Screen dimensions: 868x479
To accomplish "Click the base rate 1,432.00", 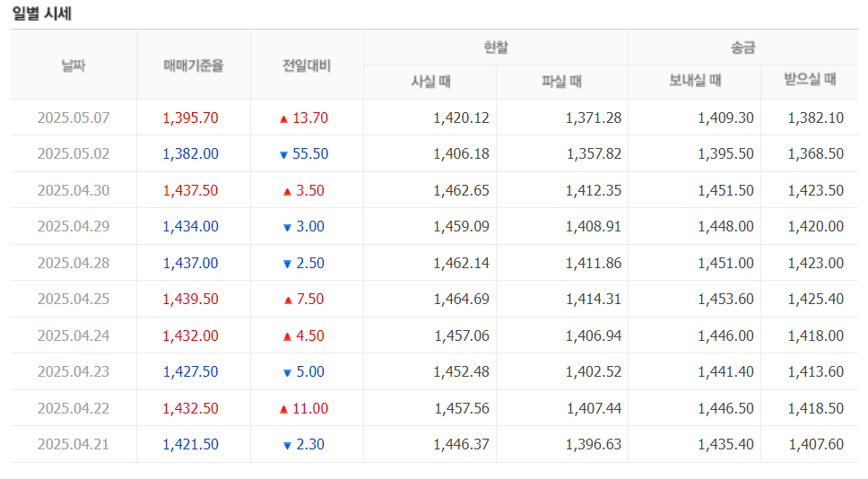I will click(190, 335).
